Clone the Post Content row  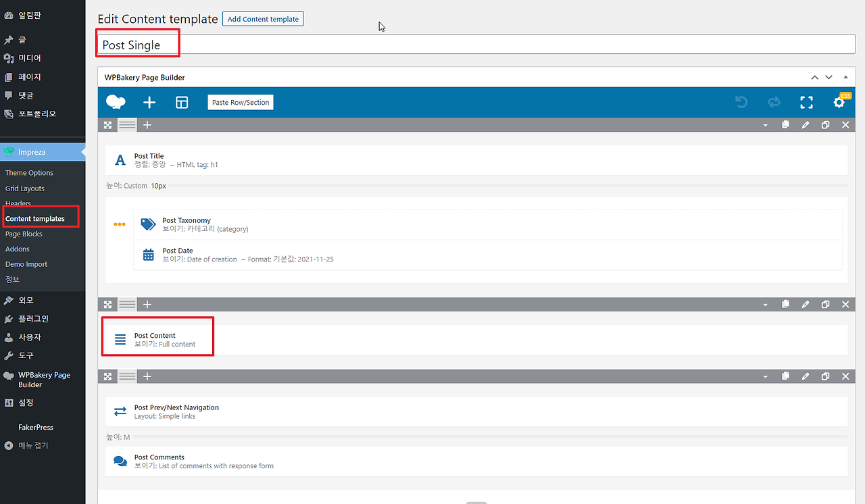click(x=825, y=305)
